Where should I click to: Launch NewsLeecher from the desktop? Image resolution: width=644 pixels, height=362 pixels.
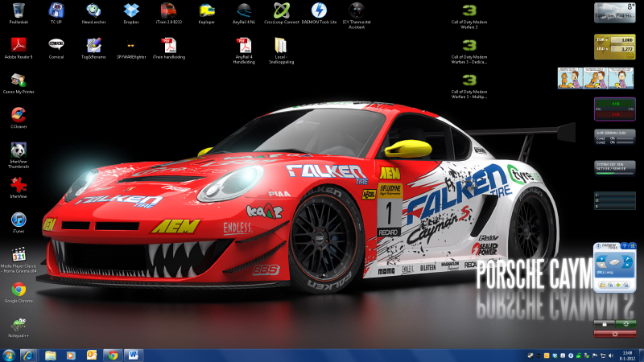[93, 14]
